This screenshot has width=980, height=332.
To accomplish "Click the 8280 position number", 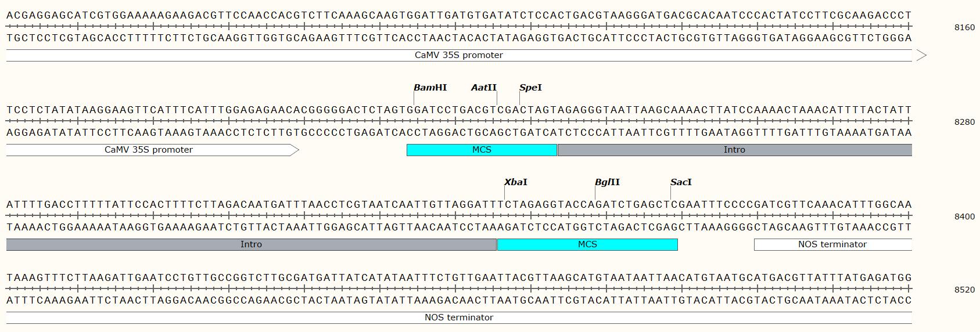I will tap(964, 122).
